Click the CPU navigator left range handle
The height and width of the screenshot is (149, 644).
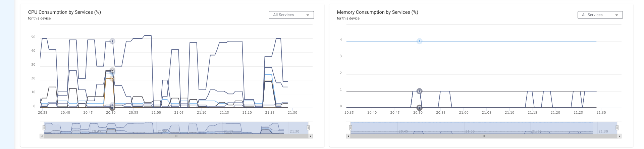pos(44,128)
